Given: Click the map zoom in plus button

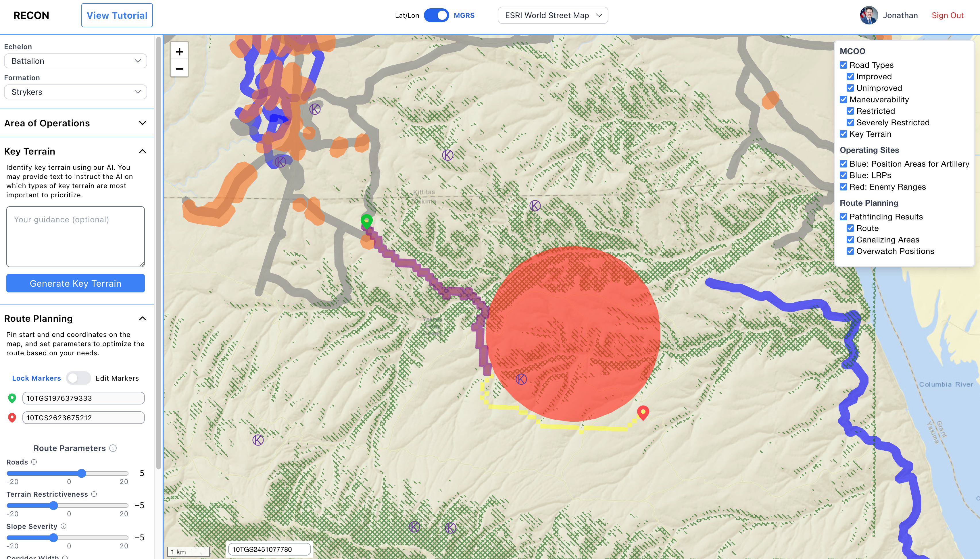Looking at the screenshot, I should pyautogui.click(x=179, y=52).
